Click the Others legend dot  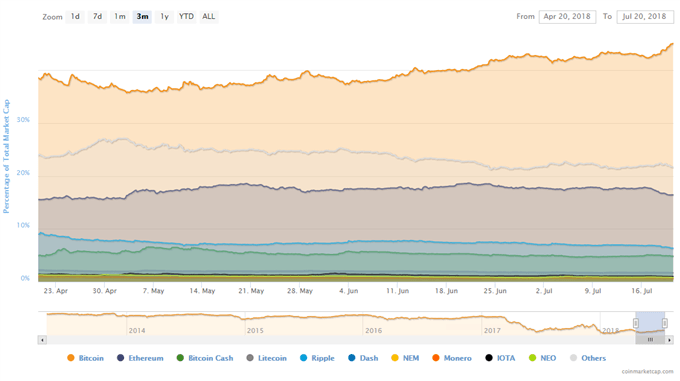[x=573, y=358]
